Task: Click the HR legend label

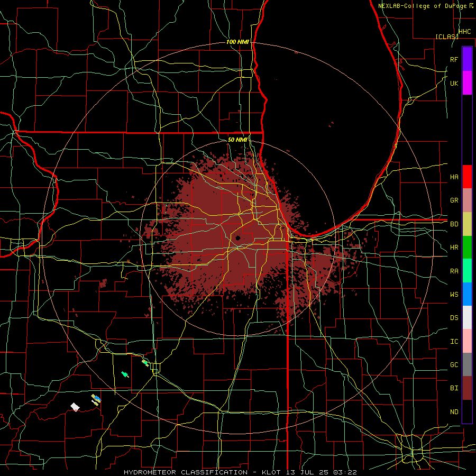Action: pos(454,248)
